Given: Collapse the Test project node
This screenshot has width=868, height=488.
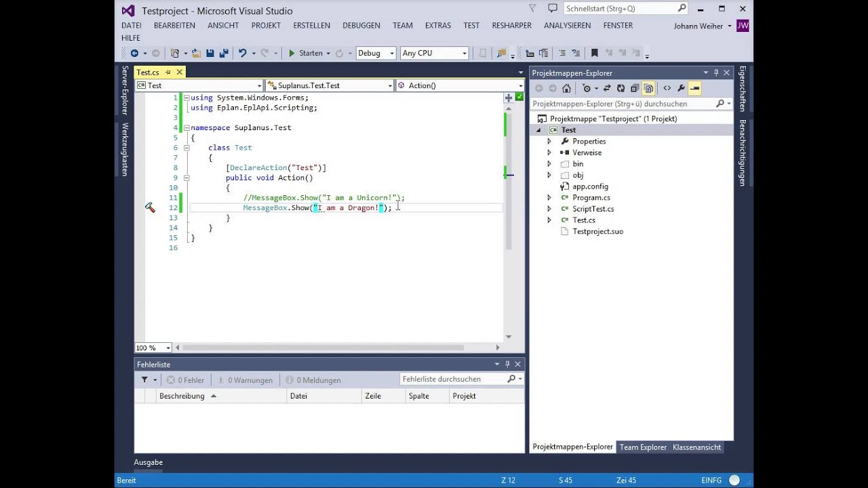Looking at the screenshot, I should pyautogui.click(x=539, y=130).
